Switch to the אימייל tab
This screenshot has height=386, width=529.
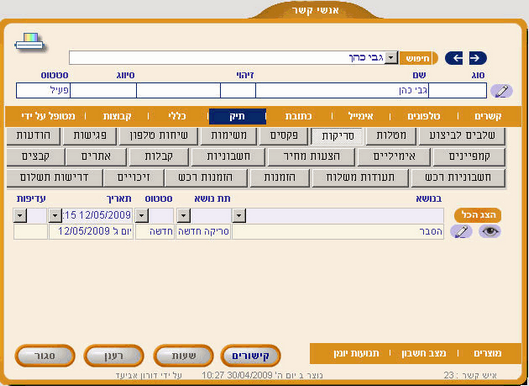pyautogui.click(x=361, y=116)
